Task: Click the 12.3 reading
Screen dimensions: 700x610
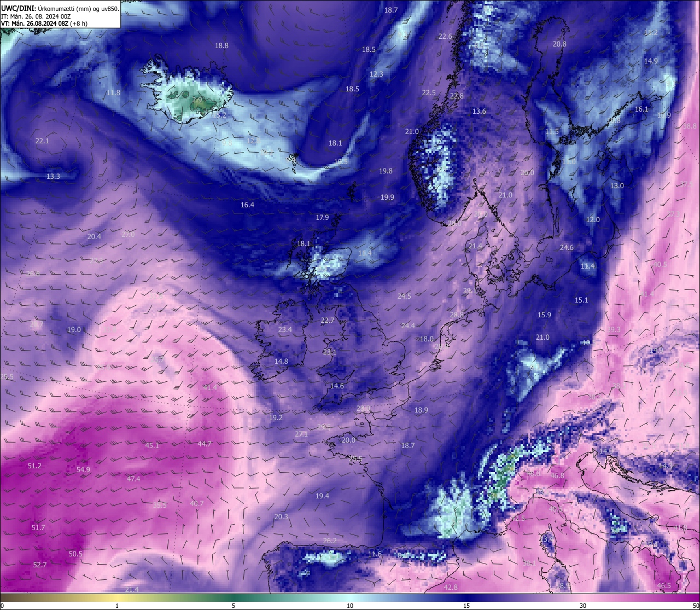Action: pyautogui.click(x=376, y=74)
